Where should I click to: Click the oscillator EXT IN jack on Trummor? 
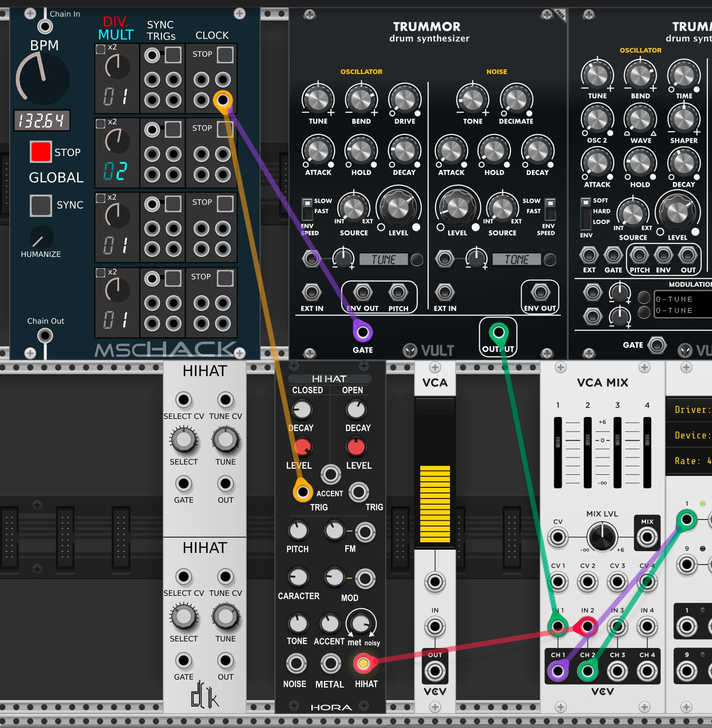pyautogui.click(x=311, y=292)
